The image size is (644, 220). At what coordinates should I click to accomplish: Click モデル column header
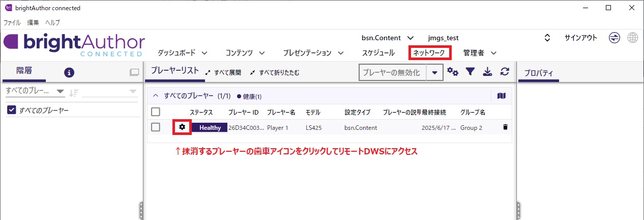pyautogui.click(x=313, y=112)
